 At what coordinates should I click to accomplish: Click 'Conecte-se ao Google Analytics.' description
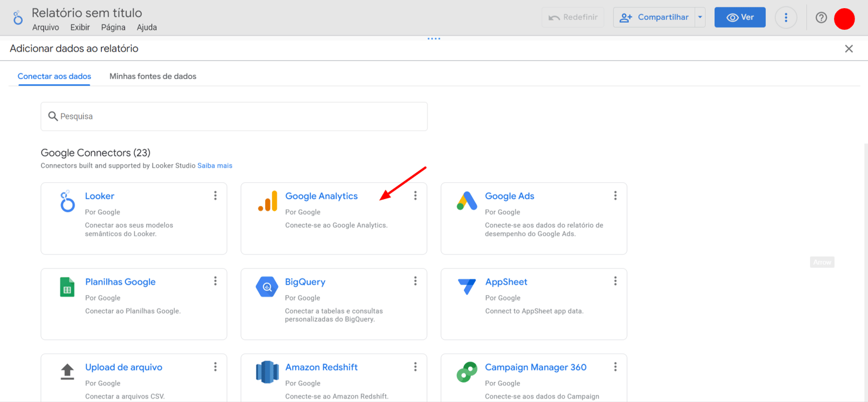336,225
